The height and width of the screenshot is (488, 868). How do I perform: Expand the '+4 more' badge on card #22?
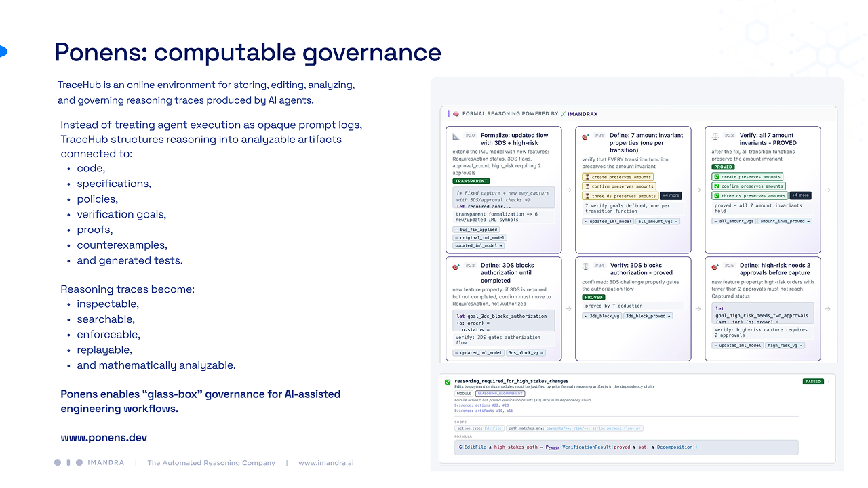(x=800, y=195)
